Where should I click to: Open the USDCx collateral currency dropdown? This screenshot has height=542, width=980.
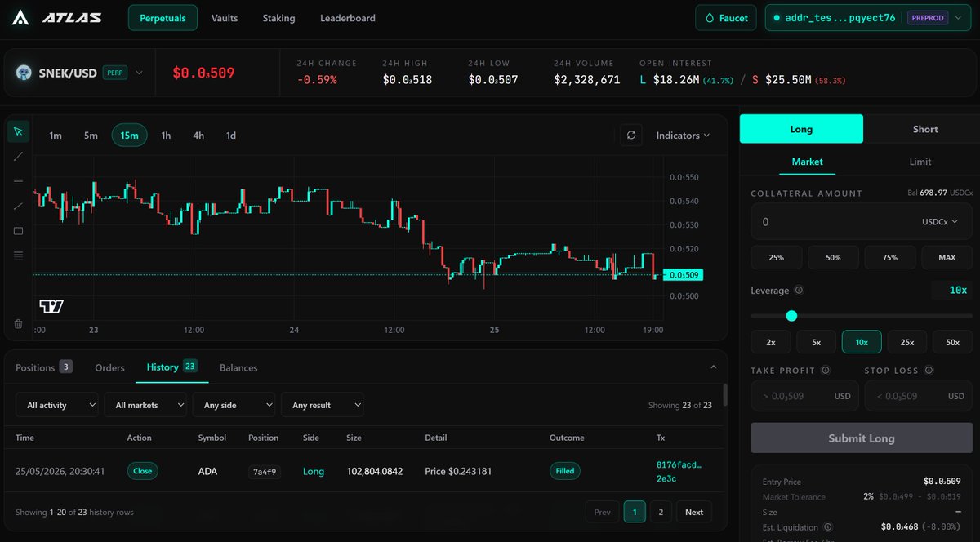[941, 222]
